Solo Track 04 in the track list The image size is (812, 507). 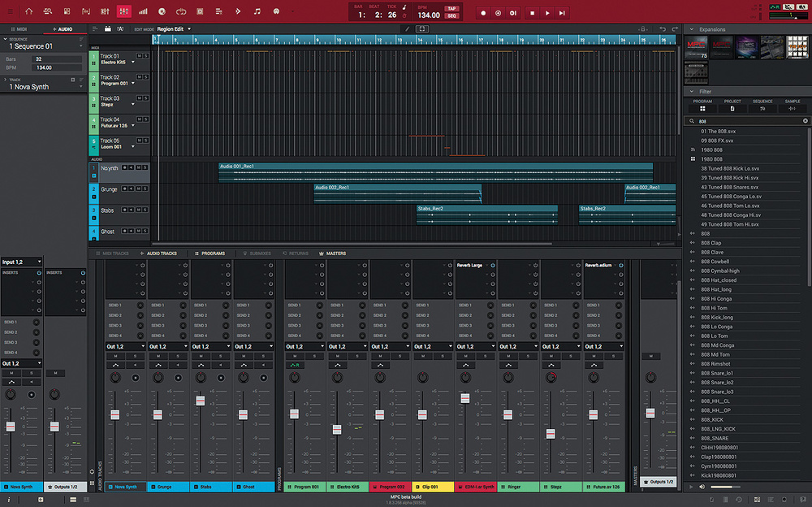coord(146,119)
